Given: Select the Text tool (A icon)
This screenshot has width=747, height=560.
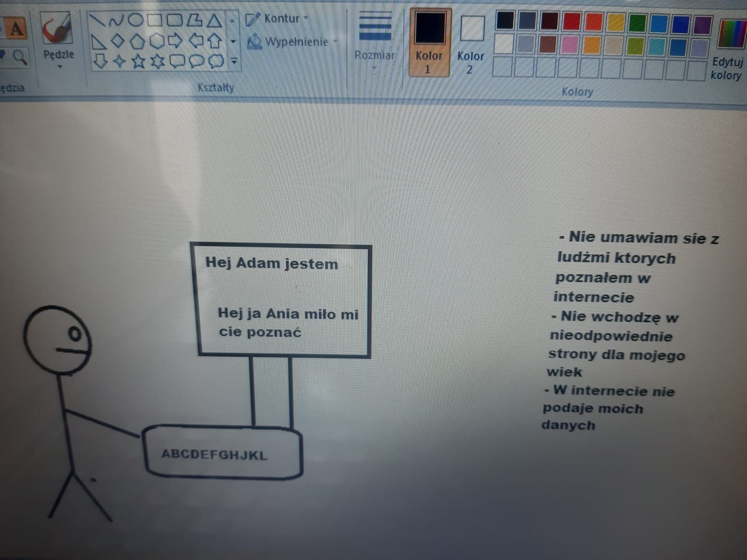Looking at the screenshot, I should pyautogui.click(x=16, y=28).
